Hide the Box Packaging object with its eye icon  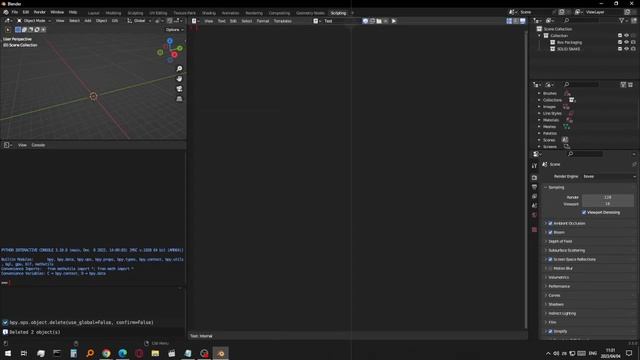click(x=627, y=42)
